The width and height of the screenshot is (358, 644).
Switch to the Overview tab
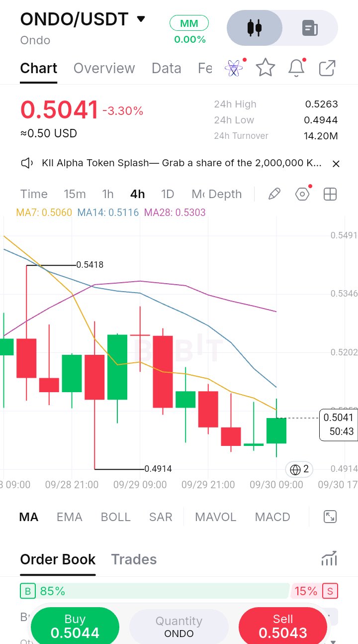(x=104, y=68)
